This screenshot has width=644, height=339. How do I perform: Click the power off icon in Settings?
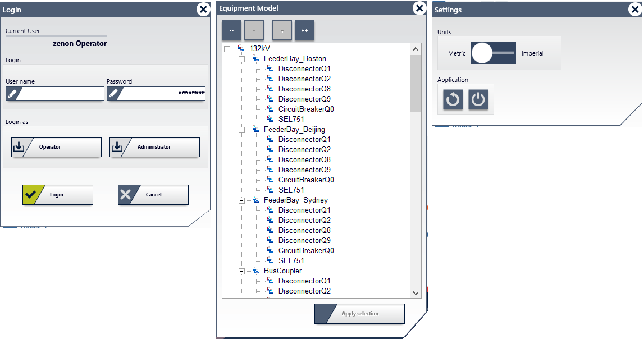pyautogui.click(x=478, y=100)
